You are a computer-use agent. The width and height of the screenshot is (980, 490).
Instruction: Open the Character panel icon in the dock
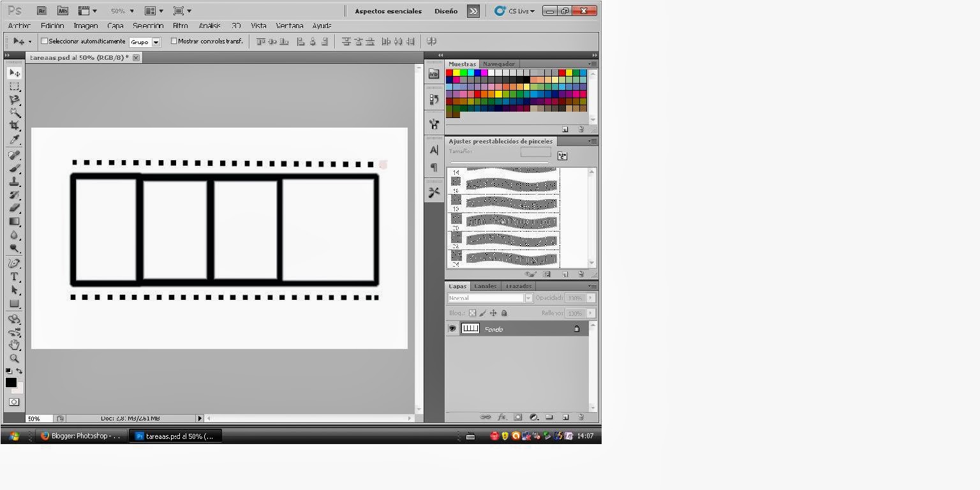[434, 151]
